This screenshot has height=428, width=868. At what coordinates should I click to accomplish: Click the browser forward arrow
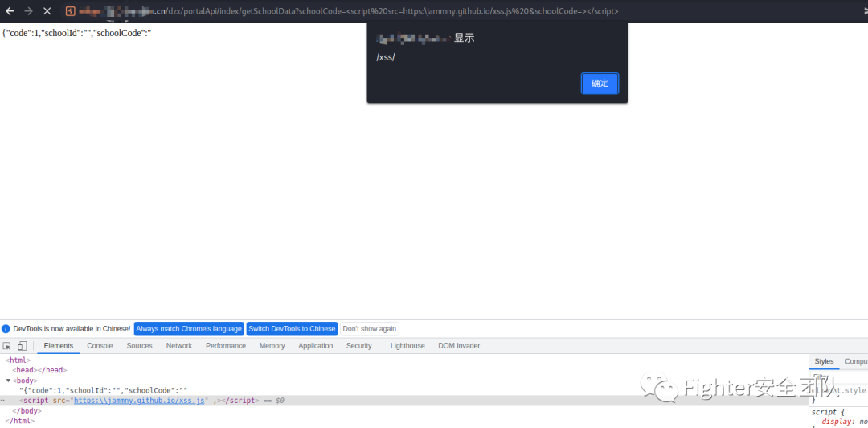tap(28, 11)
